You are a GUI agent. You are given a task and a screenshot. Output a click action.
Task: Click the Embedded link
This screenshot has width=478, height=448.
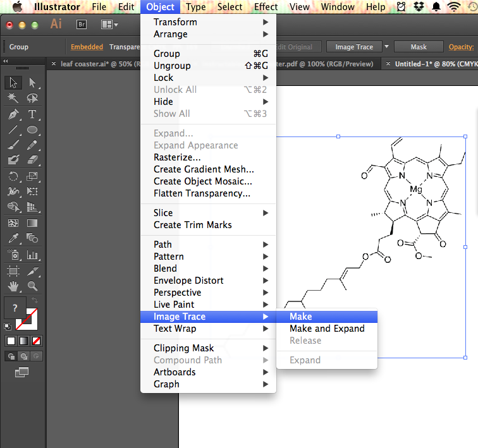pos(87,47)
